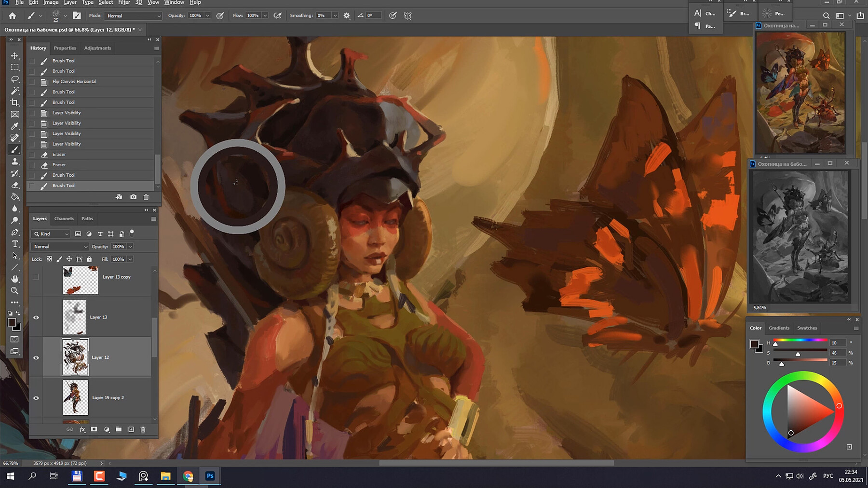Click the hue slider in Color panel

coord(800,340)
